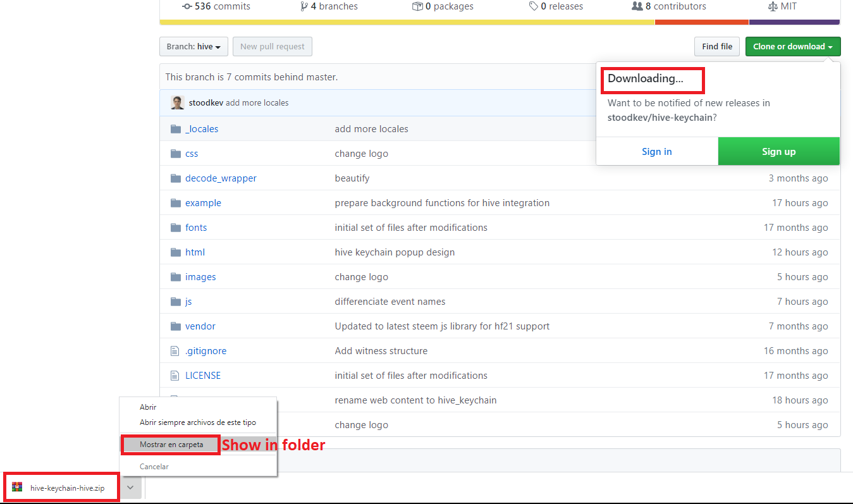The image size is (853, 504).
Task: Open the Branch: hive dropdown
Action: [x=193, y=47]
